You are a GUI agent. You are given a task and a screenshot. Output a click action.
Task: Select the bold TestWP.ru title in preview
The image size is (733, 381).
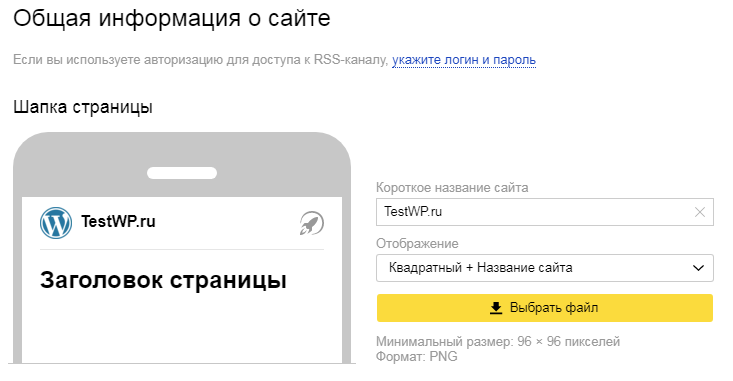[118, 221]
